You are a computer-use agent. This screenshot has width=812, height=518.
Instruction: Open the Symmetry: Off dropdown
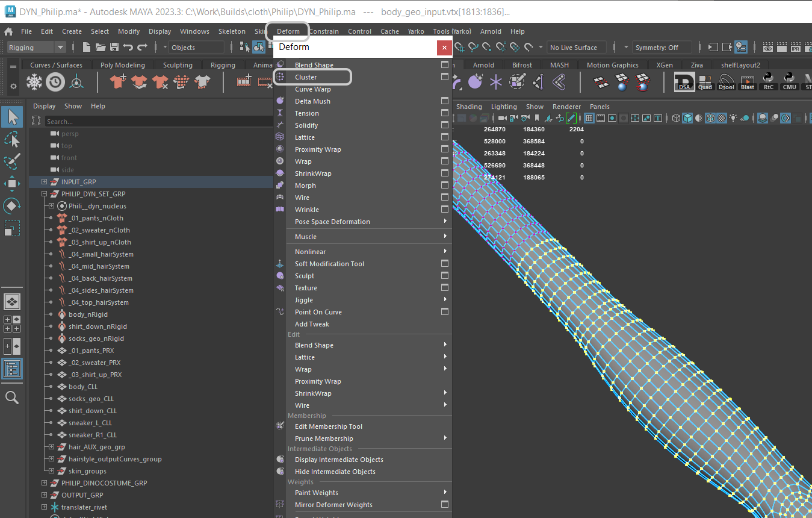pyautogui.click(x=662, y=48)
